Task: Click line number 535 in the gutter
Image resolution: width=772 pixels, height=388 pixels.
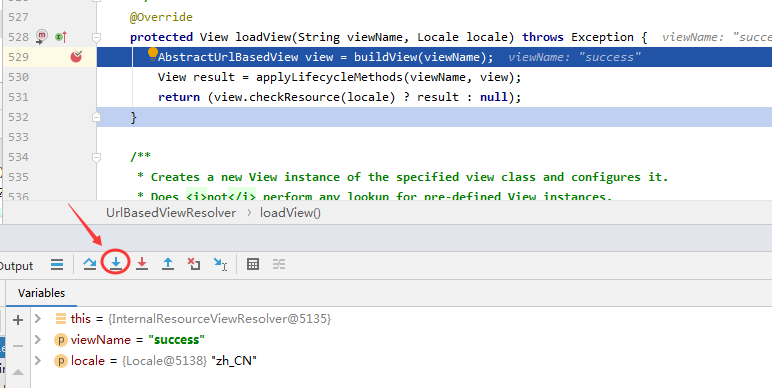Action: point(18,177)
